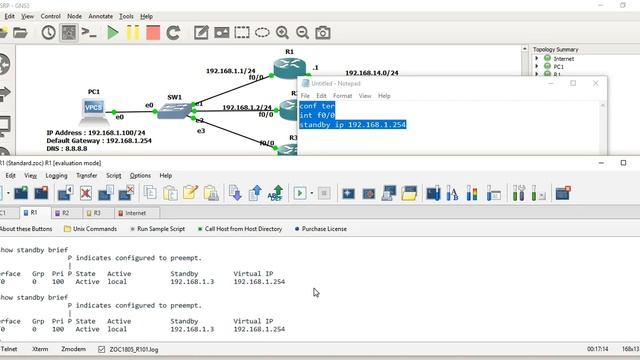
Task: Open the ZOC Logging menu
Action: pos(56,176)
